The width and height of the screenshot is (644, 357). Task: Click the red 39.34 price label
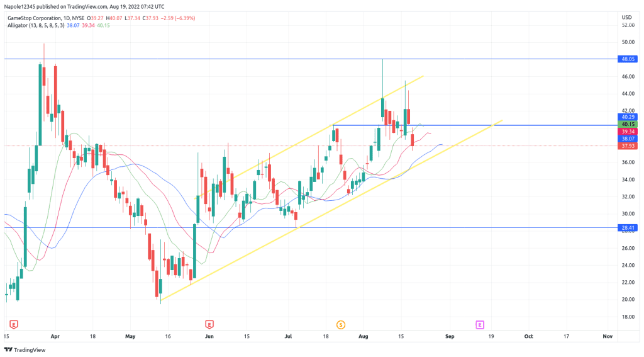click(628, 132)
